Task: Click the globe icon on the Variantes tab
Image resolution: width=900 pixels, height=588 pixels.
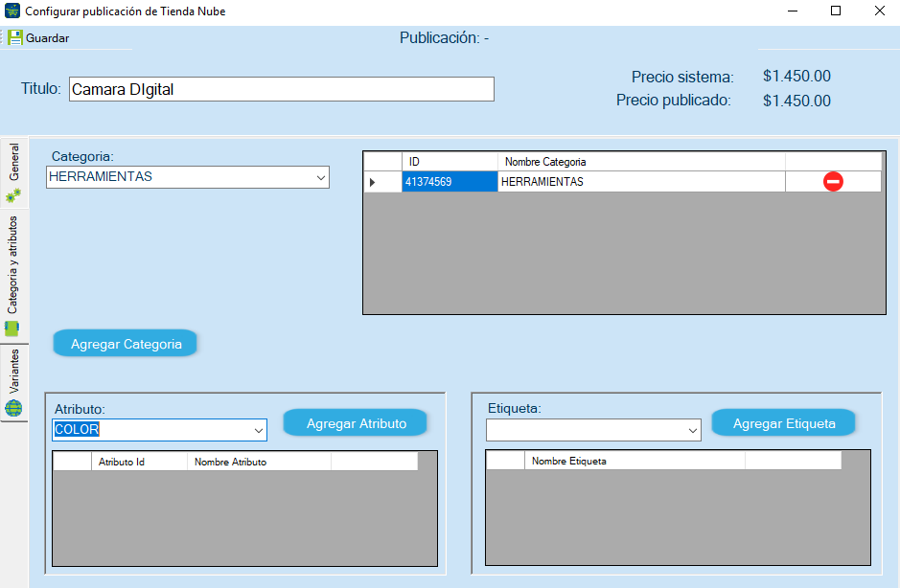Action: pos(13,408)
